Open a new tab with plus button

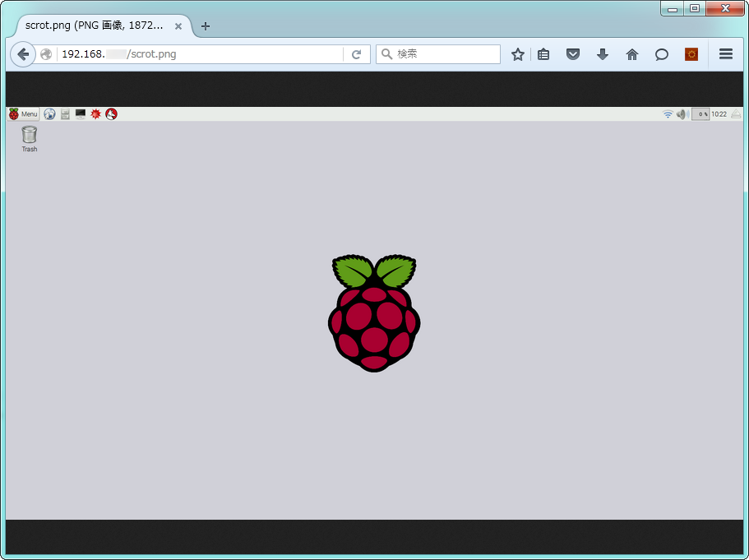tap(206, 26)
